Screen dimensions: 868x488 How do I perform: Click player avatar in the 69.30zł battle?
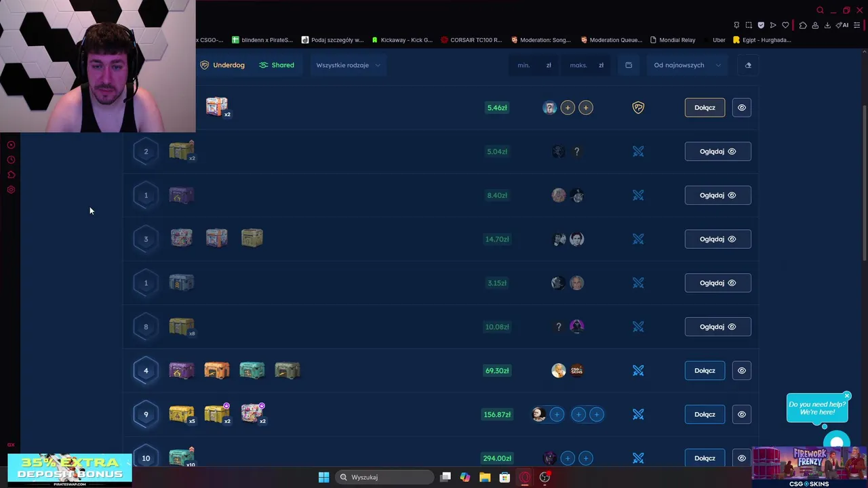click(558, 370)
